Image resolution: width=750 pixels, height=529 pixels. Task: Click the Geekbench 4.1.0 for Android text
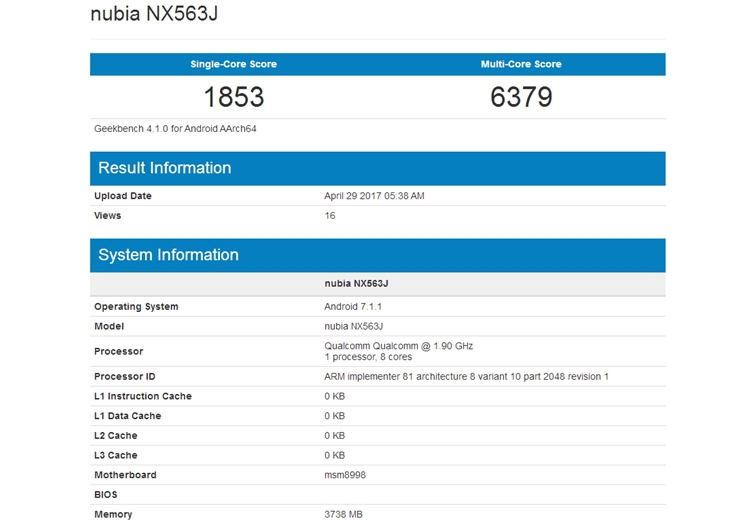[x=175, y=129]
